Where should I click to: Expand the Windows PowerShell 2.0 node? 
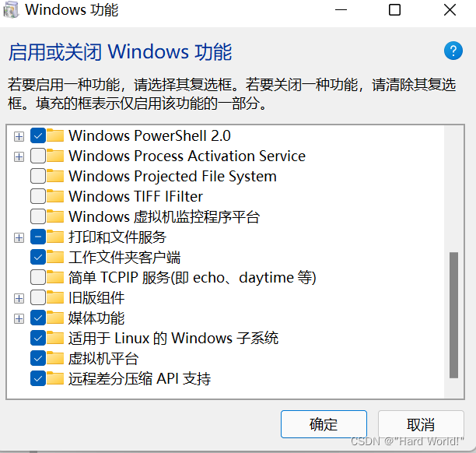click(x=19, y=136)
